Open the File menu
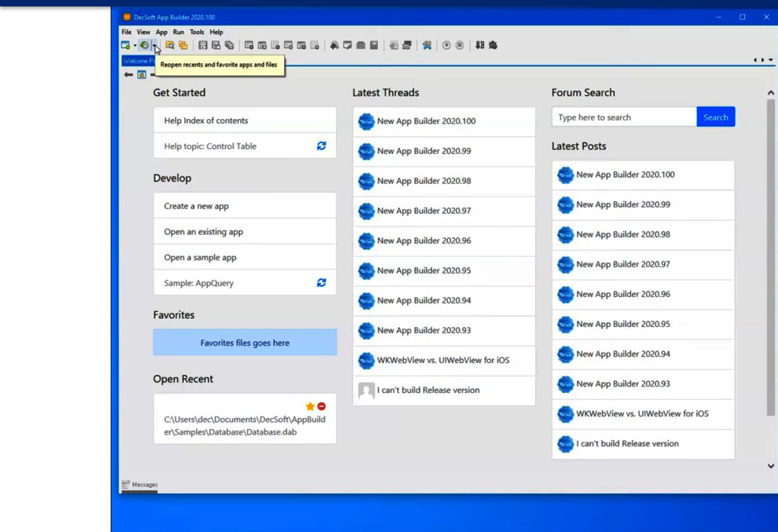 (126, 32)
